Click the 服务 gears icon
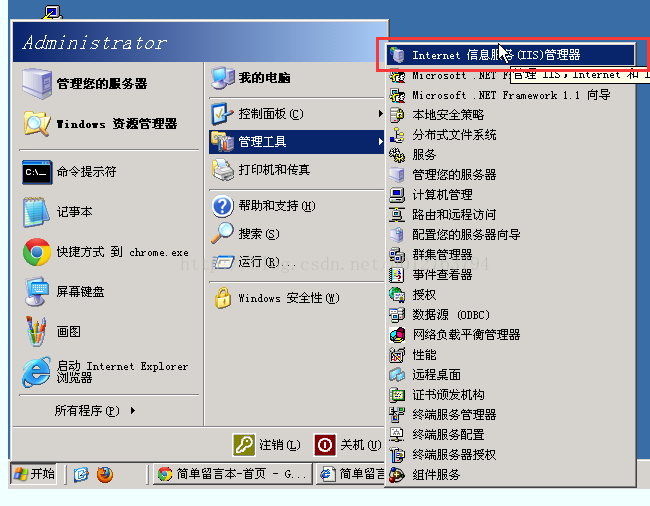 coord(397,155)
